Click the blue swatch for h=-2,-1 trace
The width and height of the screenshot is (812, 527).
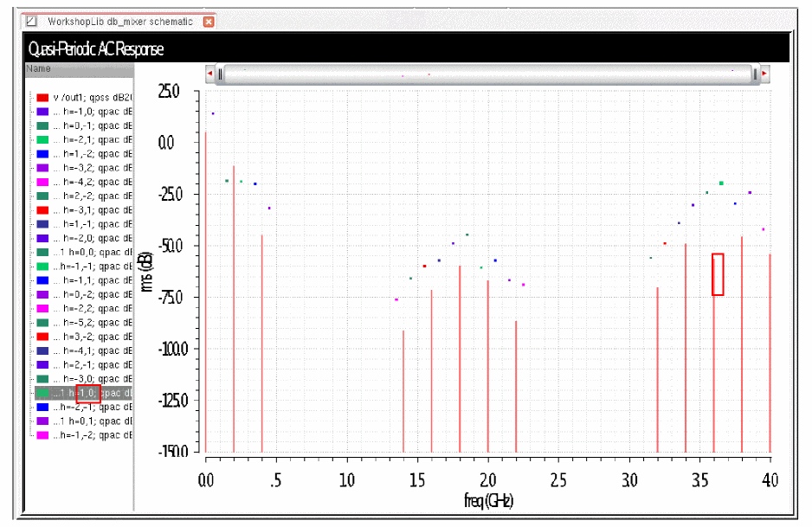click(x=42, y=408)
